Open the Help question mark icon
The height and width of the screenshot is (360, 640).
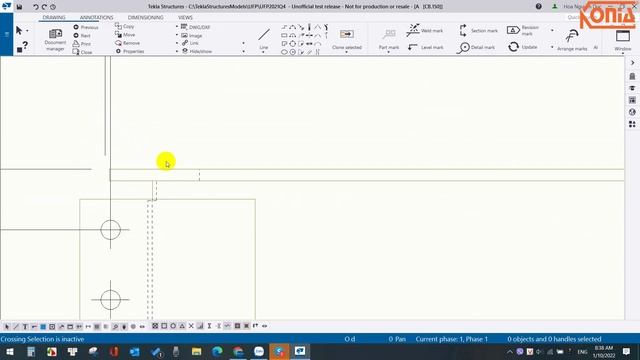point(539,7)
